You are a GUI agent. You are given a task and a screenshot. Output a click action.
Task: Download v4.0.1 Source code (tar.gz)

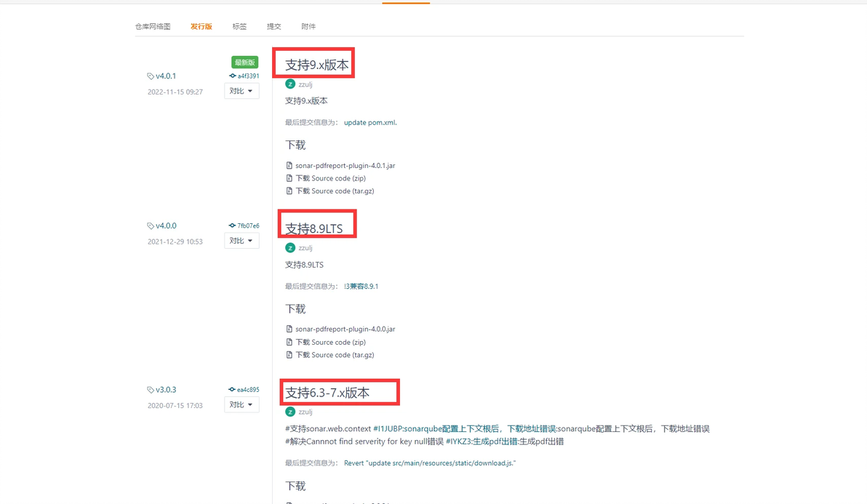coord(335,191)
